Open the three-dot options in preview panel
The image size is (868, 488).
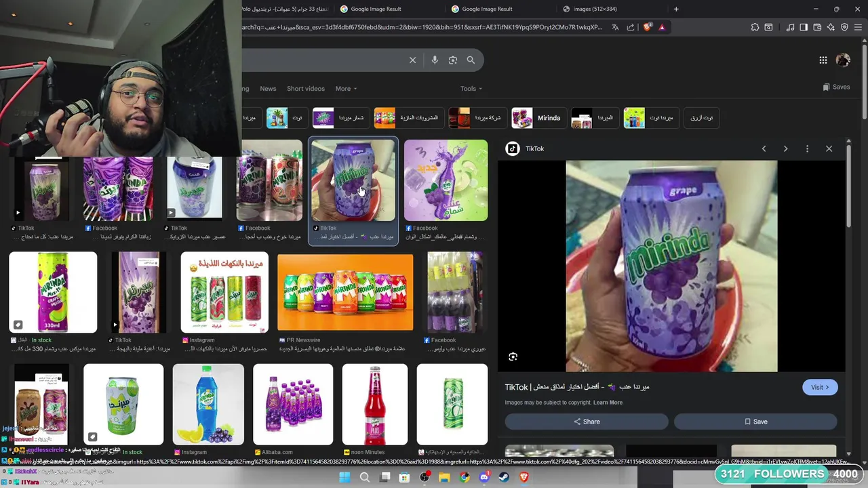click(x=807, y=148)
